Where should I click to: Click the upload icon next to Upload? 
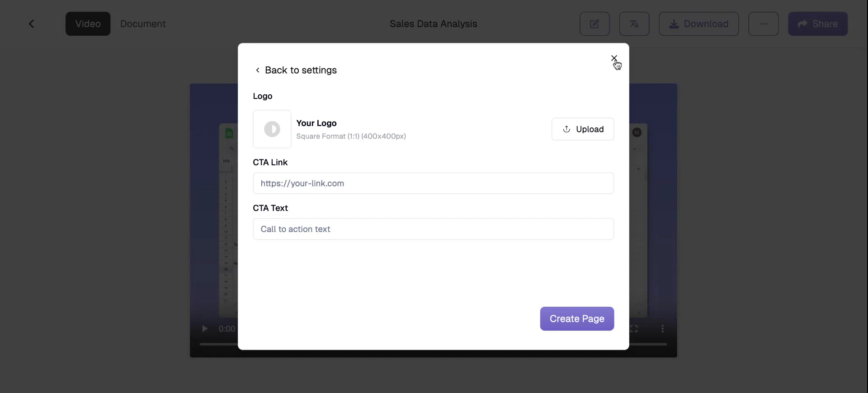(566, 130)
